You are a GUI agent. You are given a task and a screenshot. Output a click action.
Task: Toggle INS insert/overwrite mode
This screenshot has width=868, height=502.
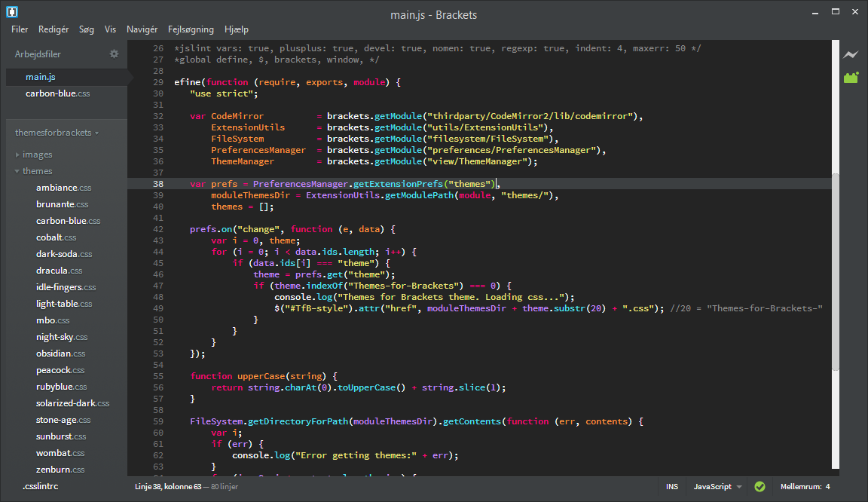point(671,487)
